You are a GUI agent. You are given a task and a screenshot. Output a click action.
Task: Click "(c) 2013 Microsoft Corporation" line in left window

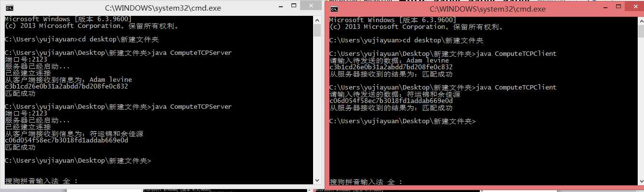92,26
